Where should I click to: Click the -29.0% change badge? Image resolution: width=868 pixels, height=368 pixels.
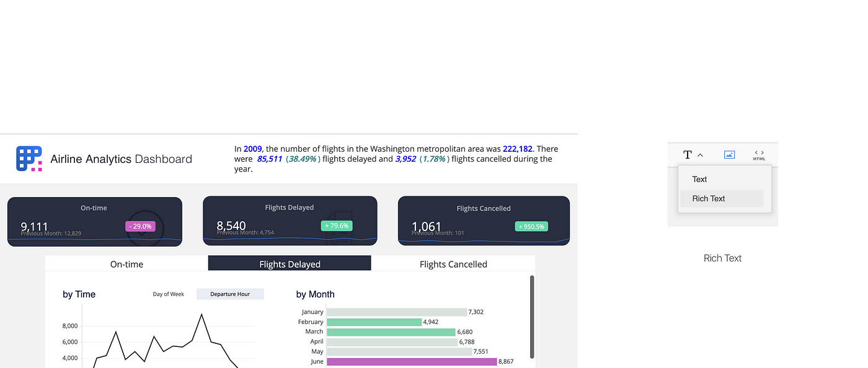(138, 226)
